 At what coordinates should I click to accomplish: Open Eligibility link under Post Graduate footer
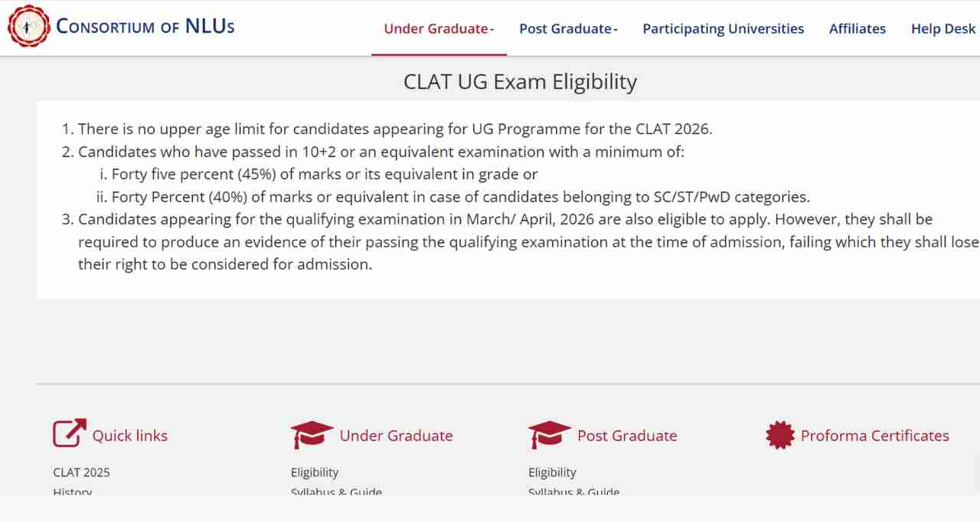[x=552, y=472]
